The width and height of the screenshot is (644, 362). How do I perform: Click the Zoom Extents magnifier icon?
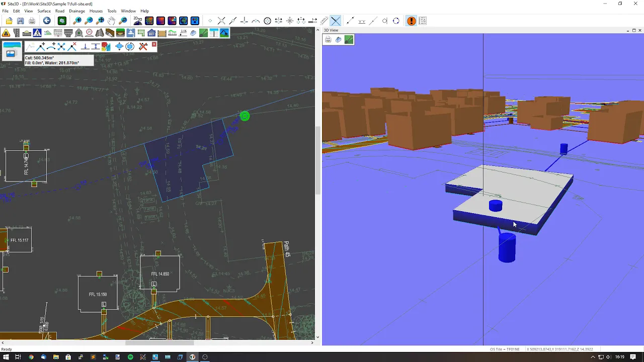(x=100, y=21)
